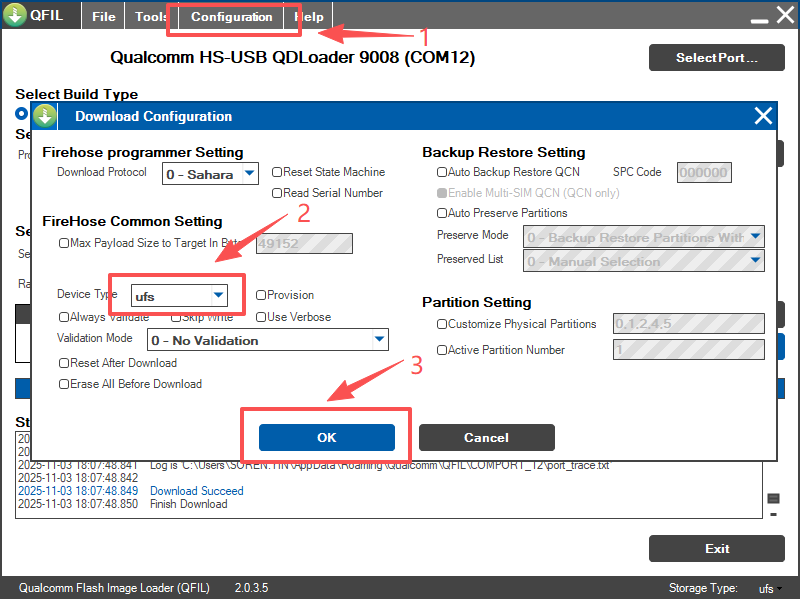Screen dimensions: 800x599
Task: Enable Reset State Machine checkbox
Action: point(277,172)
